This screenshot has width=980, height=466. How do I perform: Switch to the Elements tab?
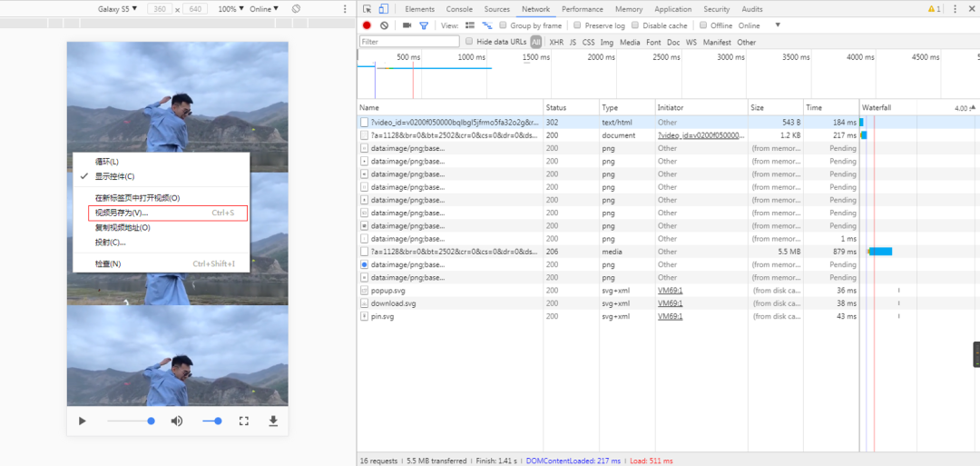(x=420, y=9)
